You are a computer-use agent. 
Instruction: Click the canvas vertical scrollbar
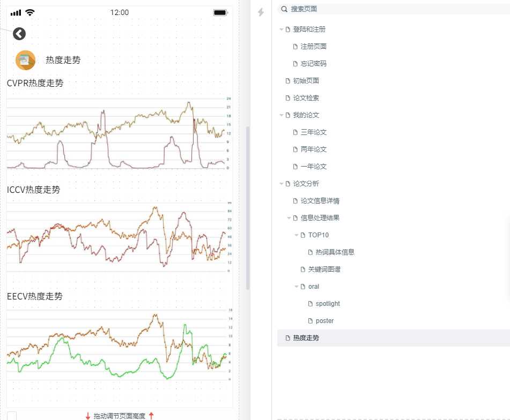click(248, 208)
